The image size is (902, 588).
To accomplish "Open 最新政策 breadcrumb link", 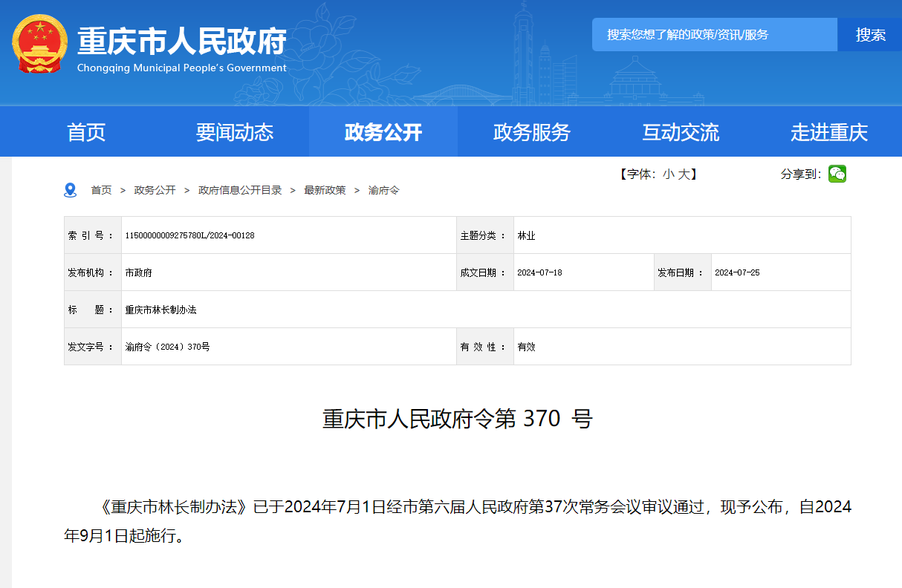I will point(325,190).
